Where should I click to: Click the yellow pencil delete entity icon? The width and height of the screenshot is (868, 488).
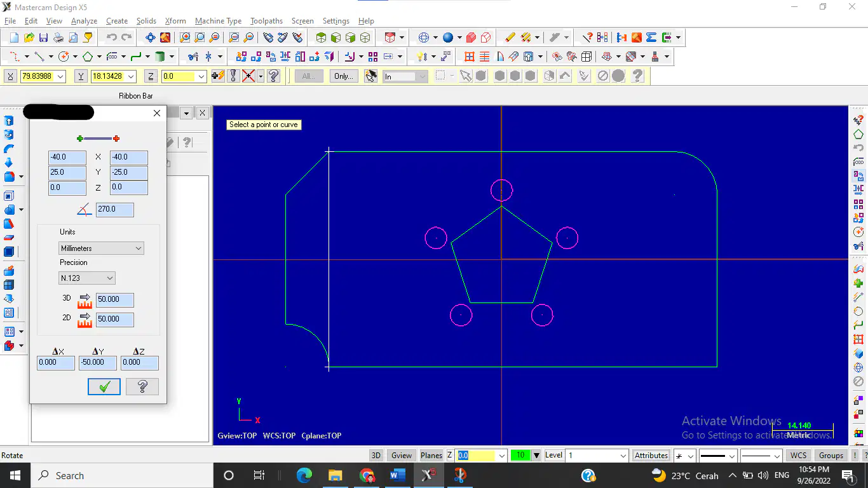pos(510,37)
